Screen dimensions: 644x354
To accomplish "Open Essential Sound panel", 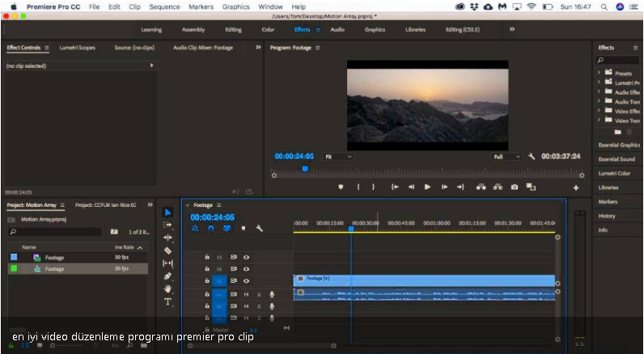I will (x=616, y=159).
